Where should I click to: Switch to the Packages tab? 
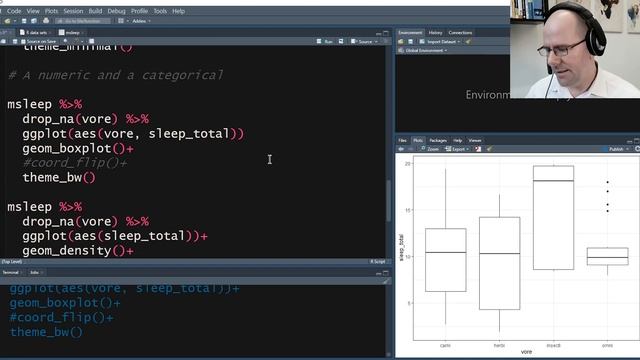tap(438, 140)
